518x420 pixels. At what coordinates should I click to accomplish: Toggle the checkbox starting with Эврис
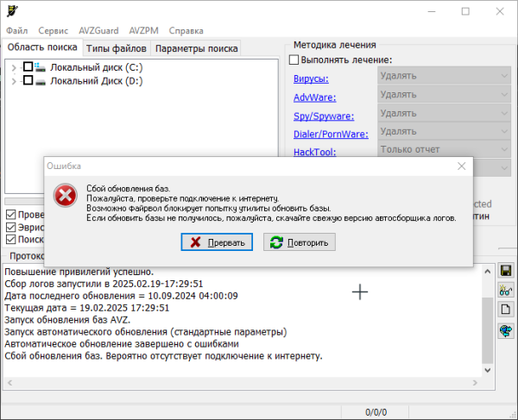tap(11, 228)
